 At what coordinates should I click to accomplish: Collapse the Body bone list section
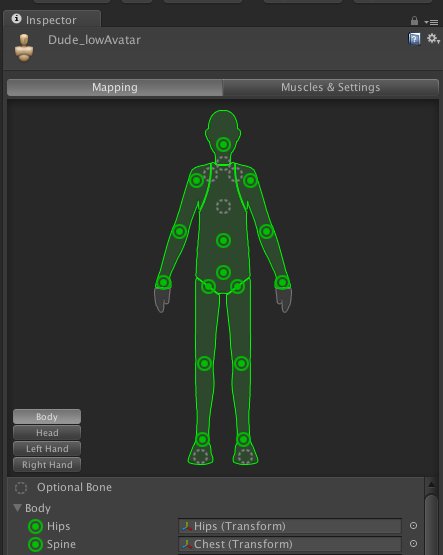point(17,508)
